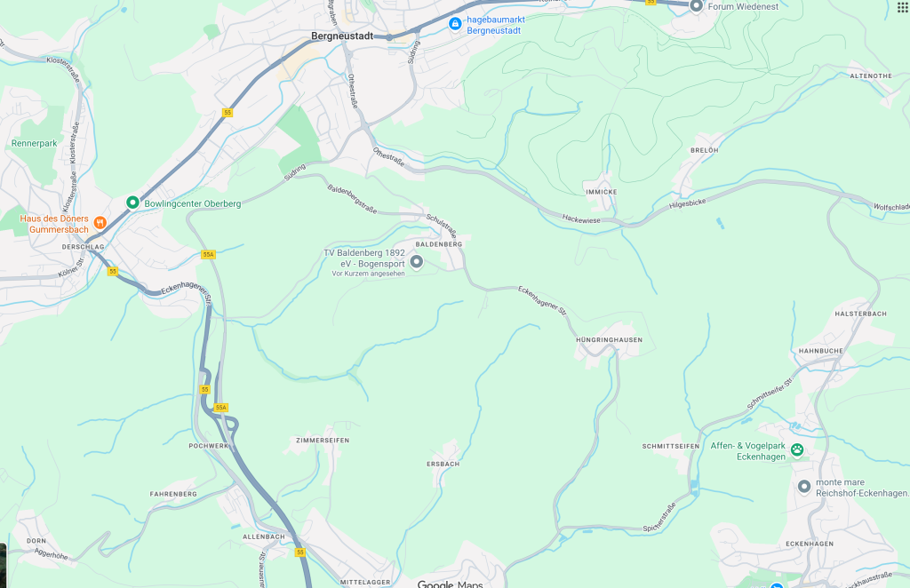
Task: Select the Zimmerseifen village label
Action: 323,441
